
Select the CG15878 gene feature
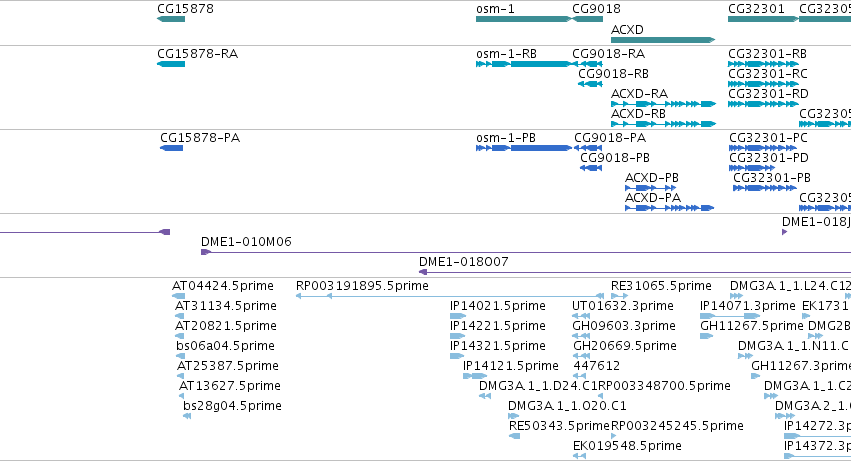click(171, 19)
